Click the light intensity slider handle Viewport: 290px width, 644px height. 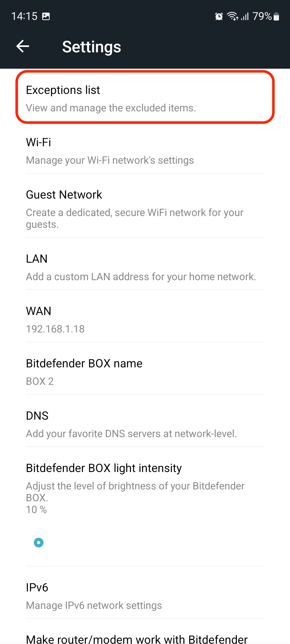(39, 543)
